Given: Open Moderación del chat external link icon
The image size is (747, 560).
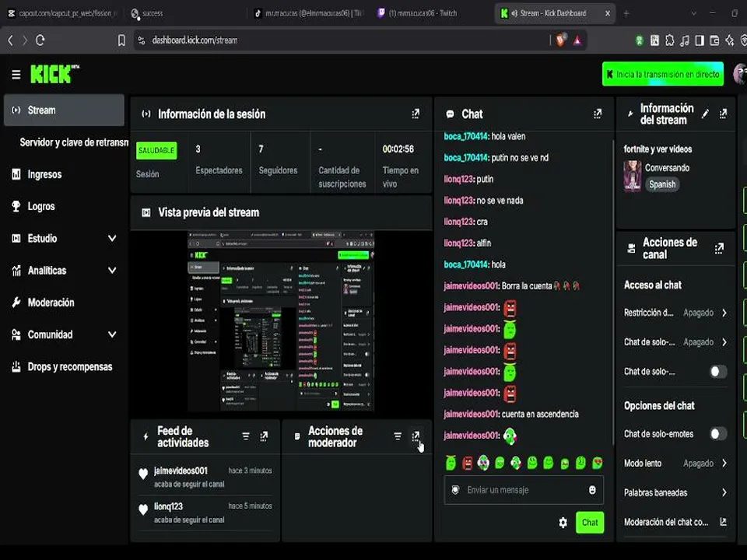Looking at the screenshot, I should (x=723, y=522).
